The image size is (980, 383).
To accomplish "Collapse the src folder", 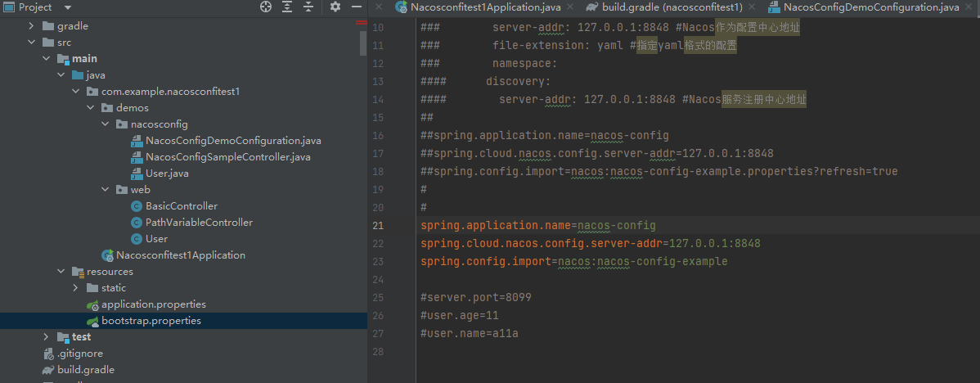I will (x=31, y=43).
